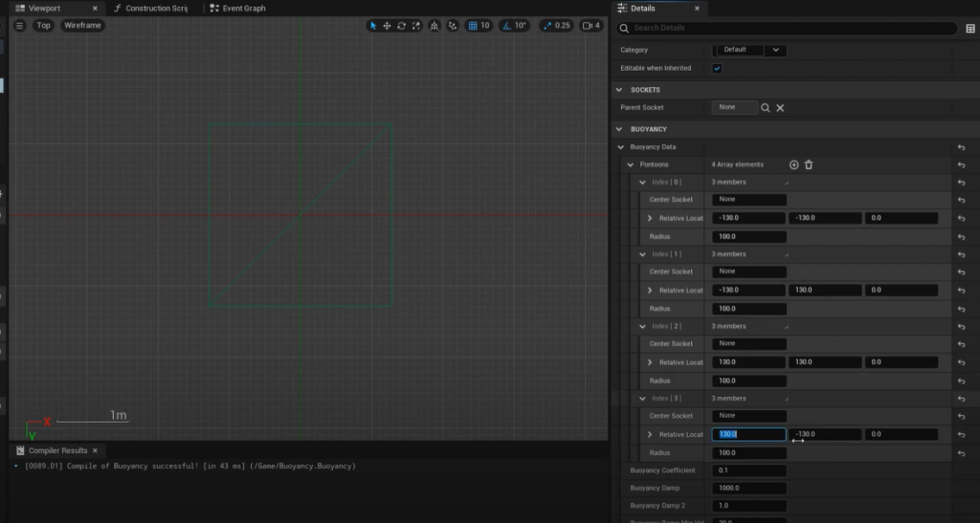Screen dimensions: 980x523
Task: Collapse Buoyancy Data row
Action: pyautogui.click(x=620, y=147)
